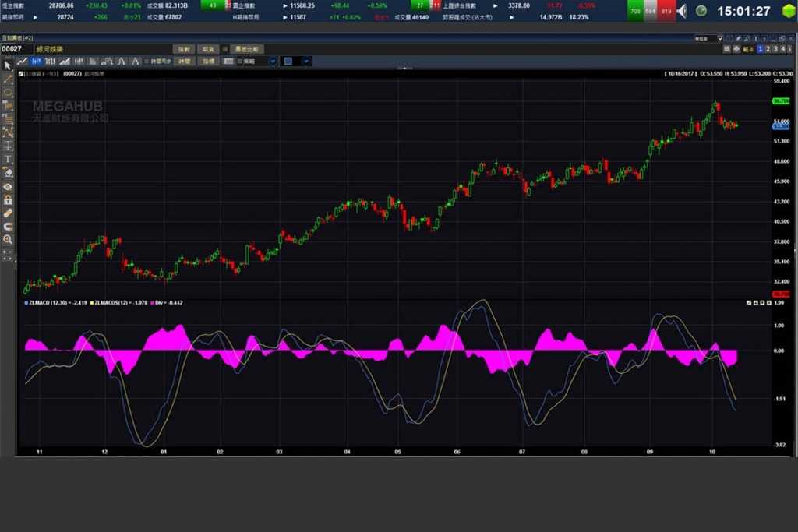Click the 恆生指數 value 28706.86

pyautogui.click(x=61, y=5)
